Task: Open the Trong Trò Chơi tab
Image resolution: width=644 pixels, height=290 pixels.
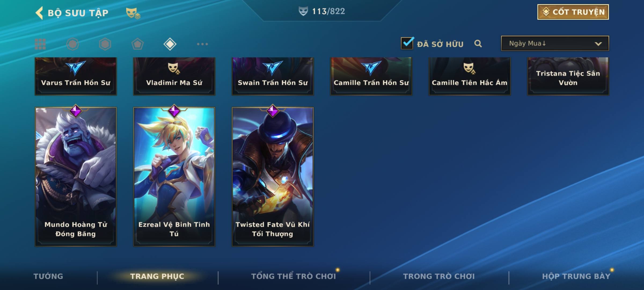Action: (439, 276)
